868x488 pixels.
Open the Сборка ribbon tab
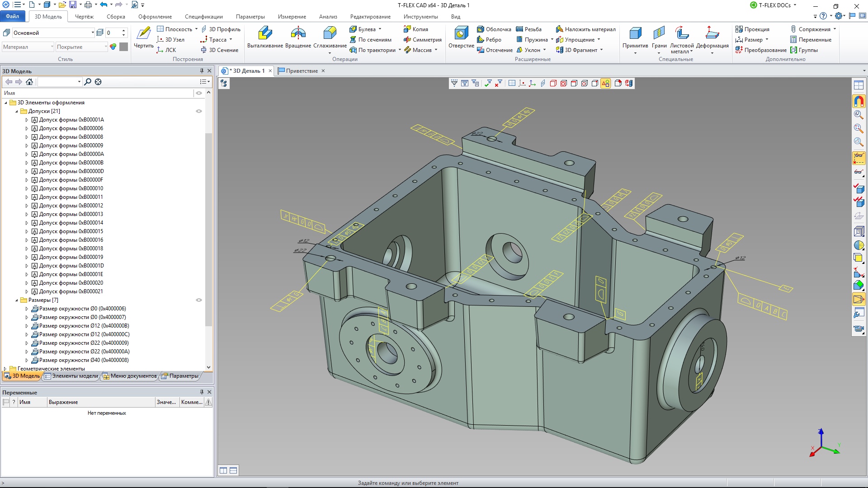click(x=116, y=17)
